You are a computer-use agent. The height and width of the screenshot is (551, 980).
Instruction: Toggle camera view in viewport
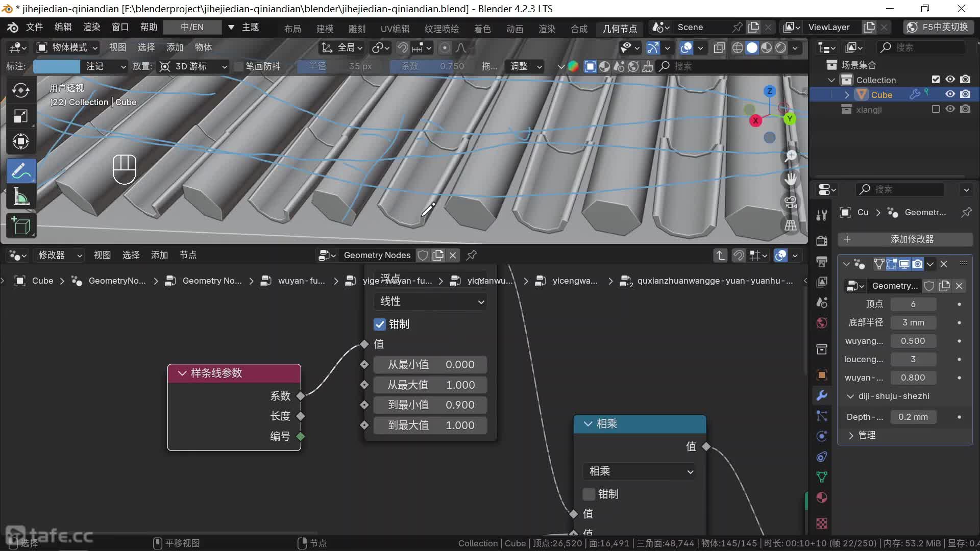(791, 203)
